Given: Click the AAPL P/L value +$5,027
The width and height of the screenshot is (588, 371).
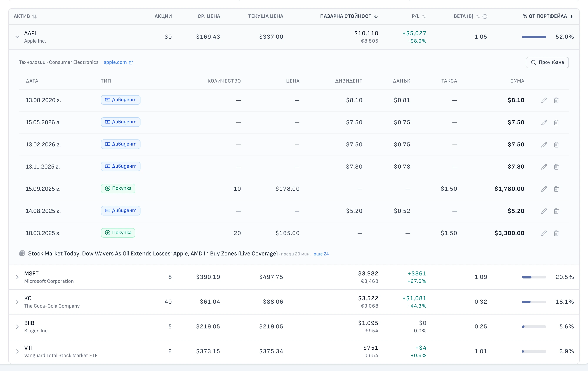Looking at the screenshot, I should coord(414,33).
